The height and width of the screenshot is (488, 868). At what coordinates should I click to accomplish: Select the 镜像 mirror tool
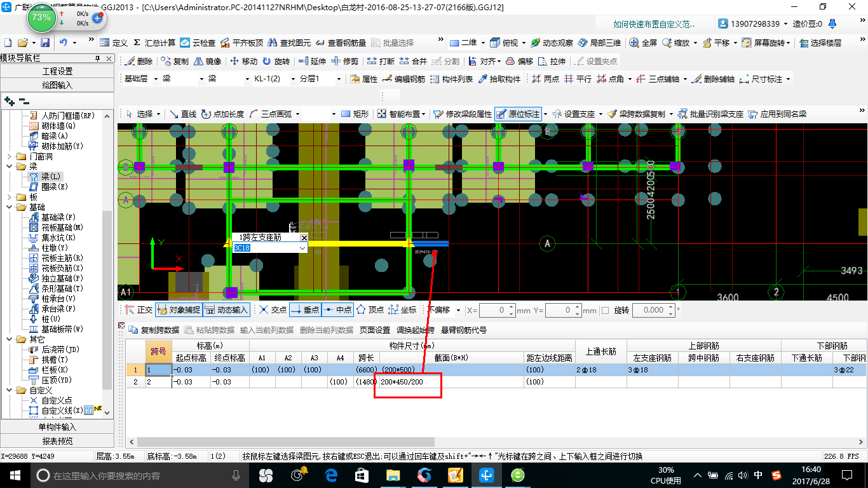click(208, 62)
